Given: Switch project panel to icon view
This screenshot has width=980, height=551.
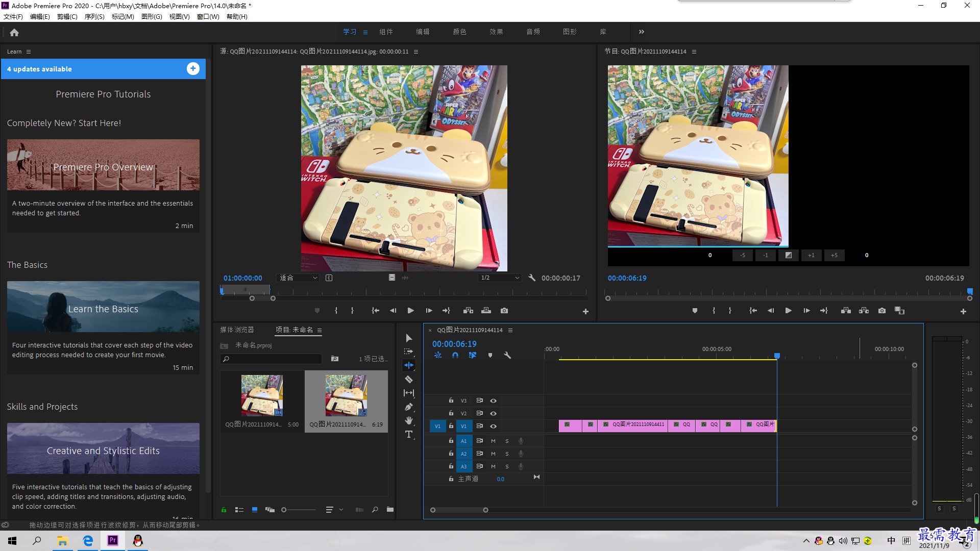Looking at the screenshot, I should point(254,510).
